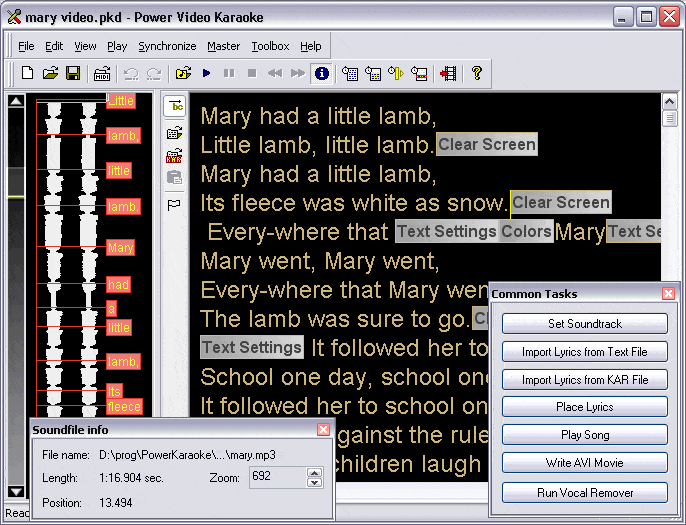The image size is (686, 525).
Task: Click the MIDI toolbar icon
Action: pyautogui.click(x=102, y=73)
